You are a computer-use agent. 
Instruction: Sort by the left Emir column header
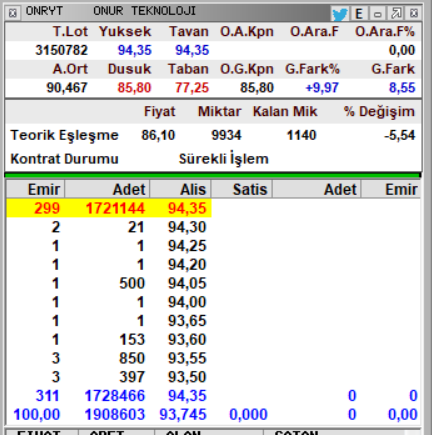point(35,189)
